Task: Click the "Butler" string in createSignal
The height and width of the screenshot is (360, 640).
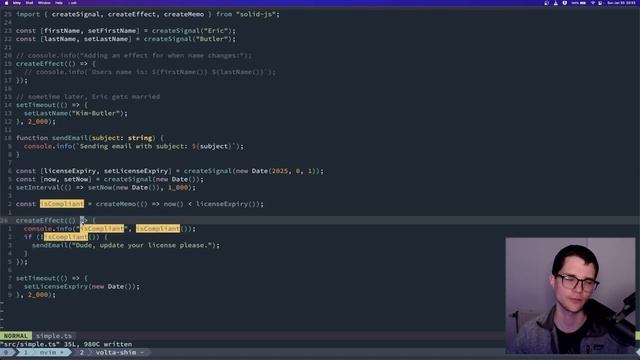Action: 212,39
